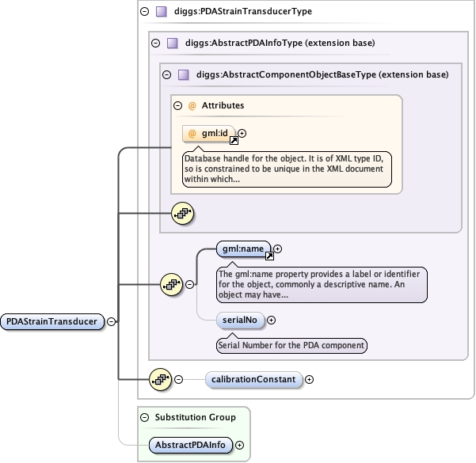Select the PDAStrainTransducer element

53,321
